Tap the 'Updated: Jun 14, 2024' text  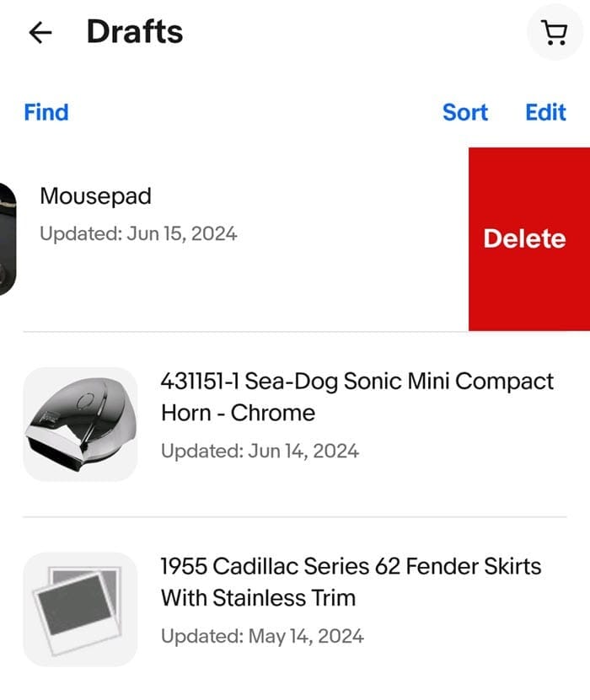tap(260, 451)
